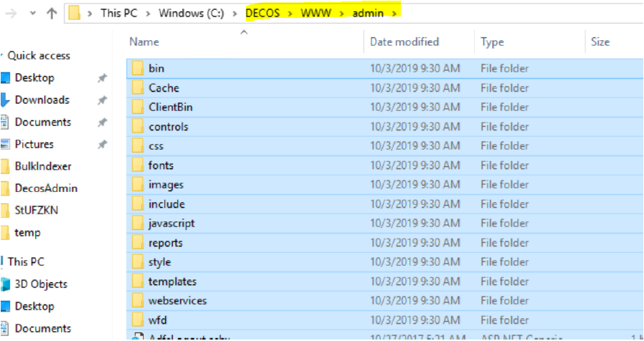Select the Cache folder name

pos(164,88)
